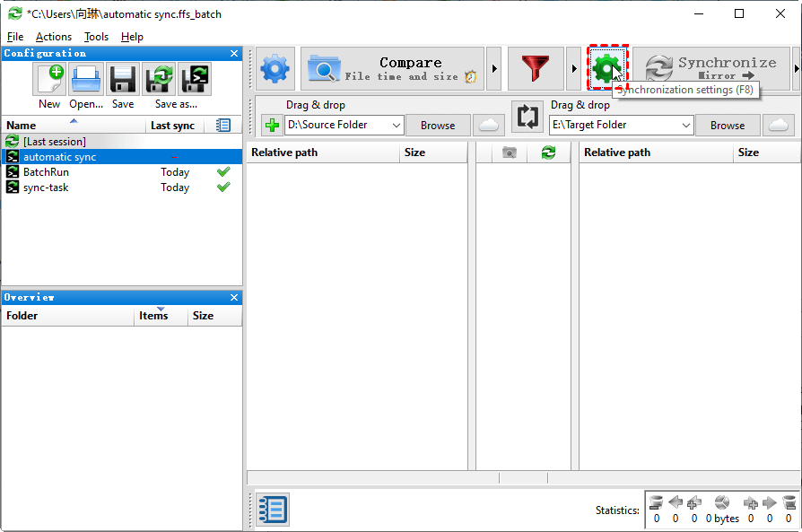This screenshot has width=802, height=532.
Task: Click left grid Size column header
Action: coord(433,153)
